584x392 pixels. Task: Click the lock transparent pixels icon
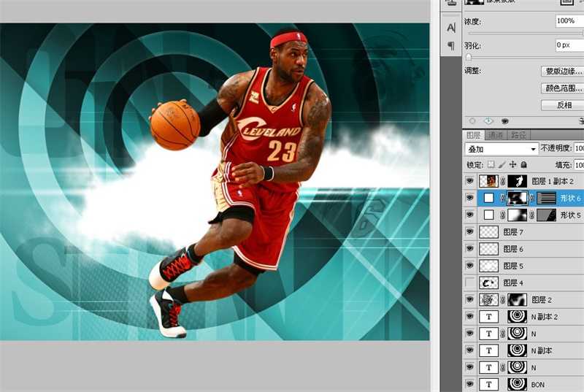coord(491,165)
